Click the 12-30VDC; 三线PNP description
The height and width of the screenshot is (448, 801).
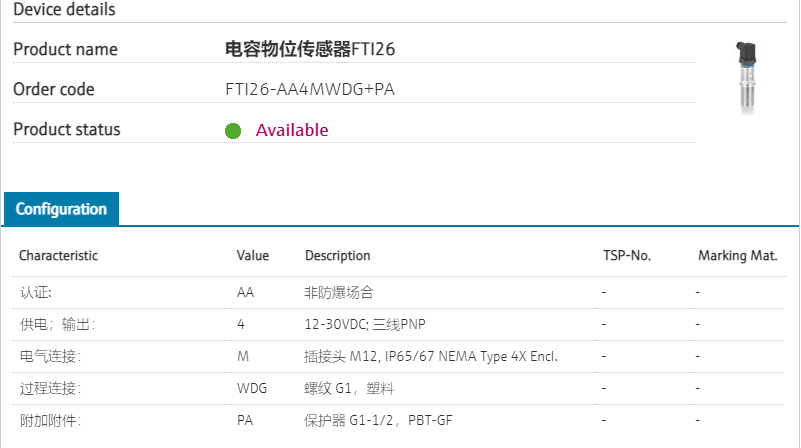point(371,324)
